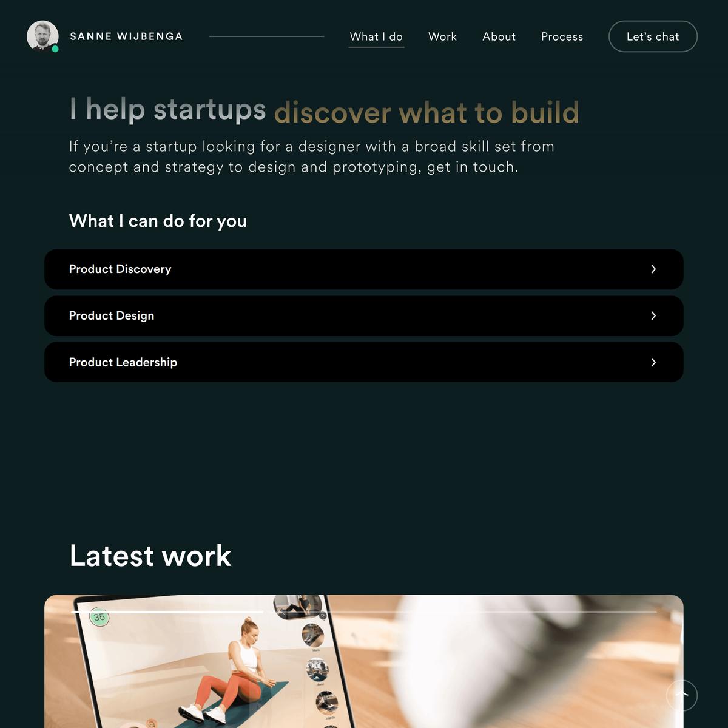Click the scroll-to-top arrow button

click(682, 695)
